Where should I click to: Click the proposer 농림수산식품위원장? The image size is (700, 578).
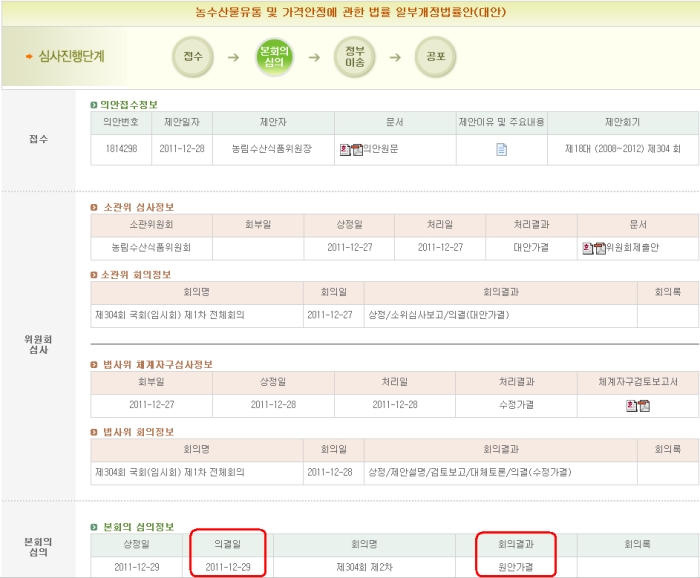tap(272, 149)
